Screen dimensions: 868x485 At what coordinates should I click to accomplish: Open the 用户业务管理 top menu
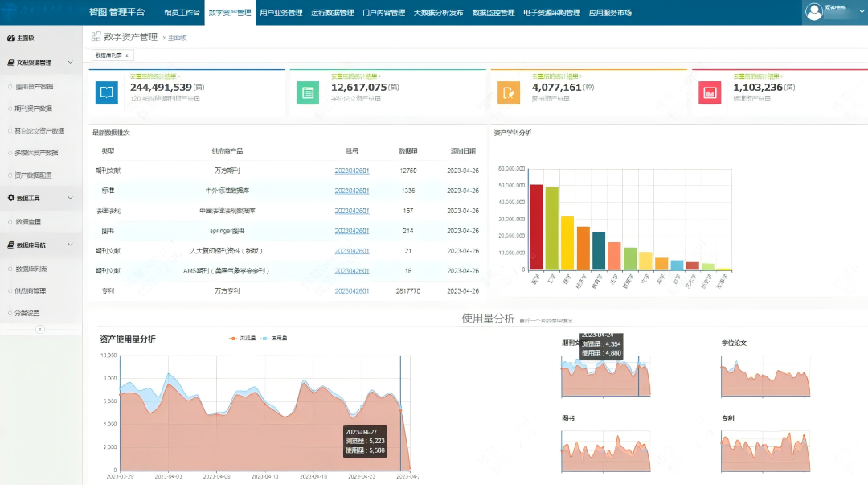(x=281, y=13)
